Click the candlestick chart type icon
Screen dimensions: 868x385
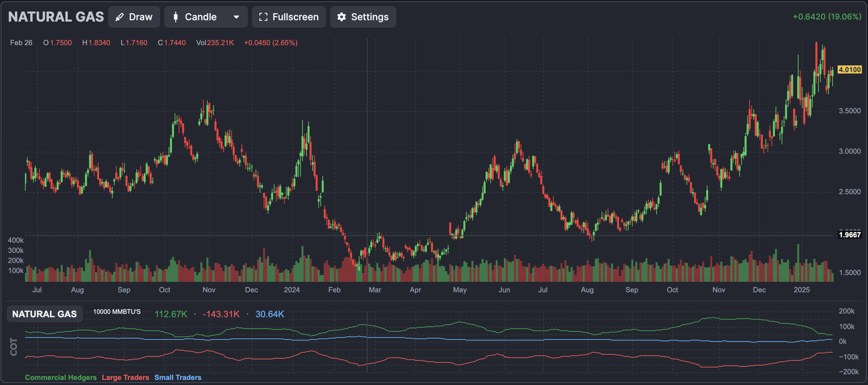pos(175,17)
